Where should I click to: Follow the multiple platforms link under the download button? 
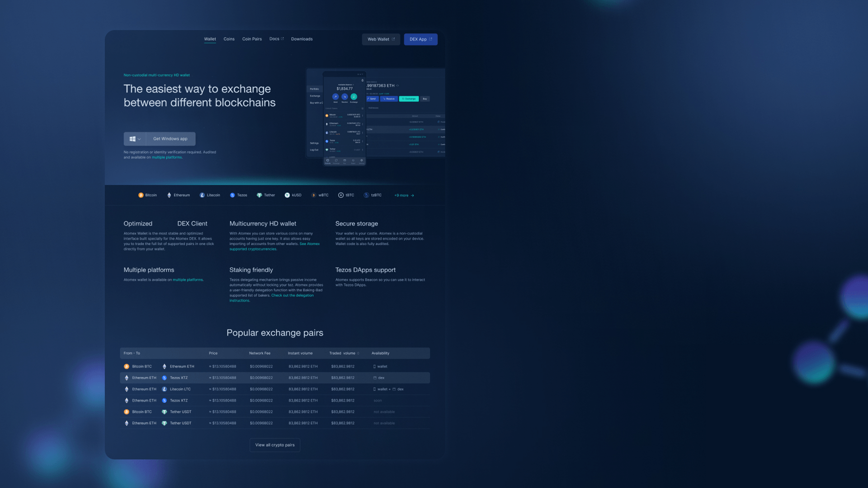pyautogui.click(x=167, y=158)
